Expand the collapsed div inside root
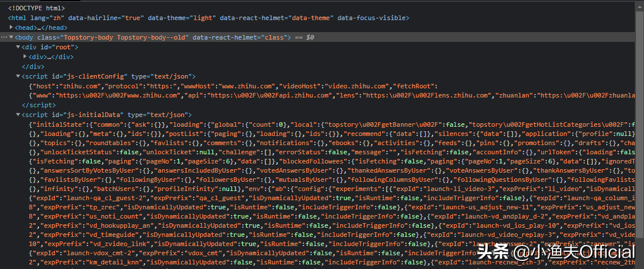 (25, 57)
